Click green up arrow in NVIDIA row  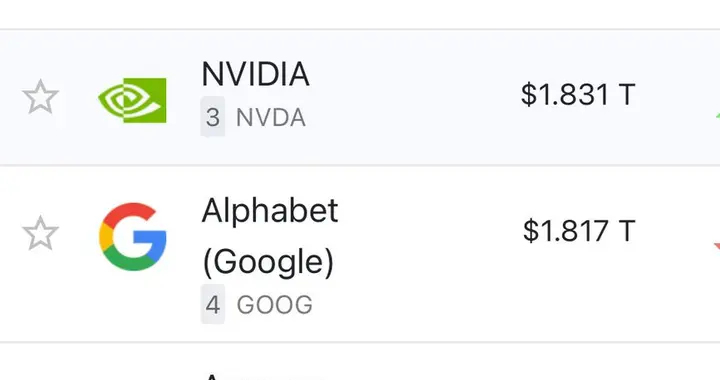click(717, 116)
